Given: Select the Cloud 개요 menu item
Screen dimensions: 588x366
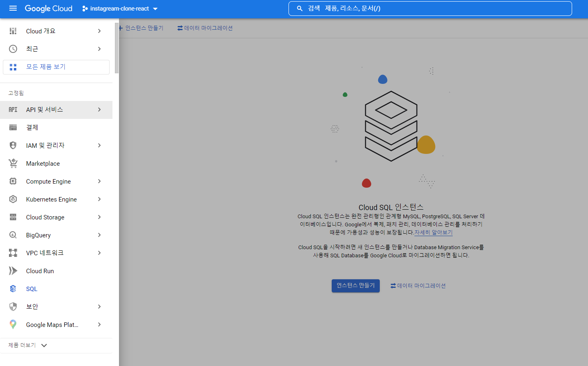Looking at the screenshot, I should pyautogui.click(x=56, y=31).
